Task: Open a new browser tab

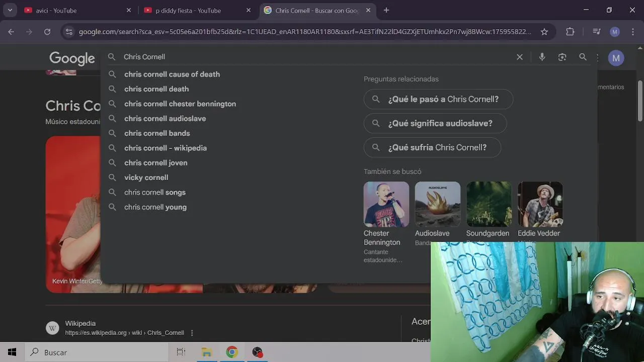Action: pyautogui.click(x=386, y=10)
